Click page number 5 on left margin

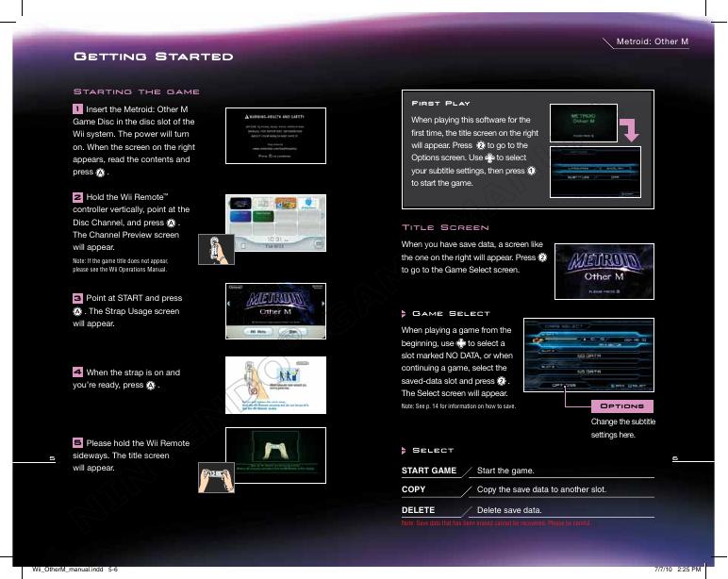click(x=52, y=458)
